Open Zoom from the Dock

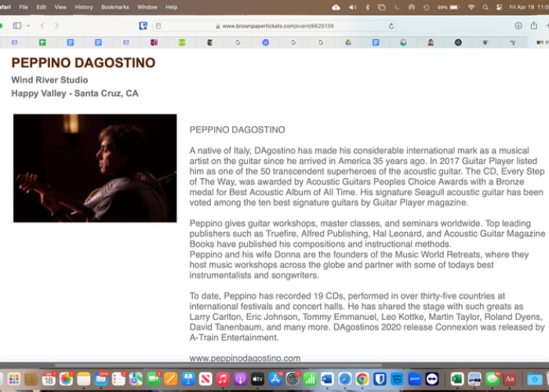(x=415, y=379)
